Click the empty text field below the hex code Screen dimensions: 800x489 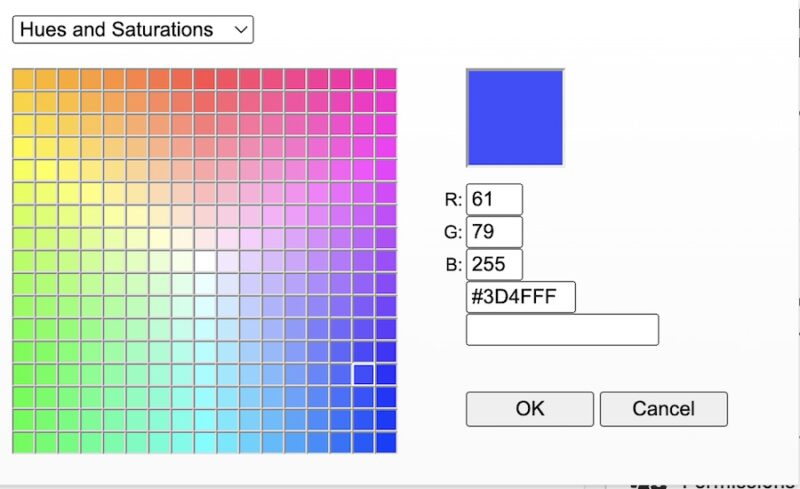[x=562, y=330]
